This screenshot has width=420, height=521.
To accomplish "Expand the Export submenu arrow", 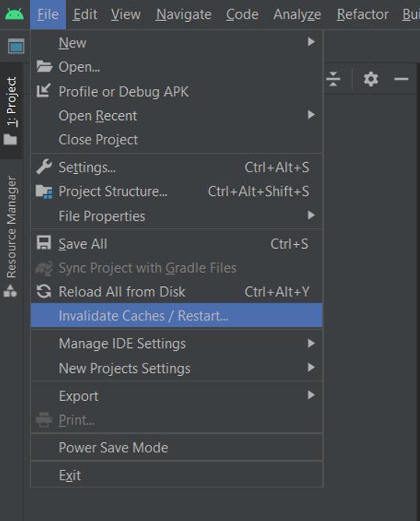I will coord(311,395).
